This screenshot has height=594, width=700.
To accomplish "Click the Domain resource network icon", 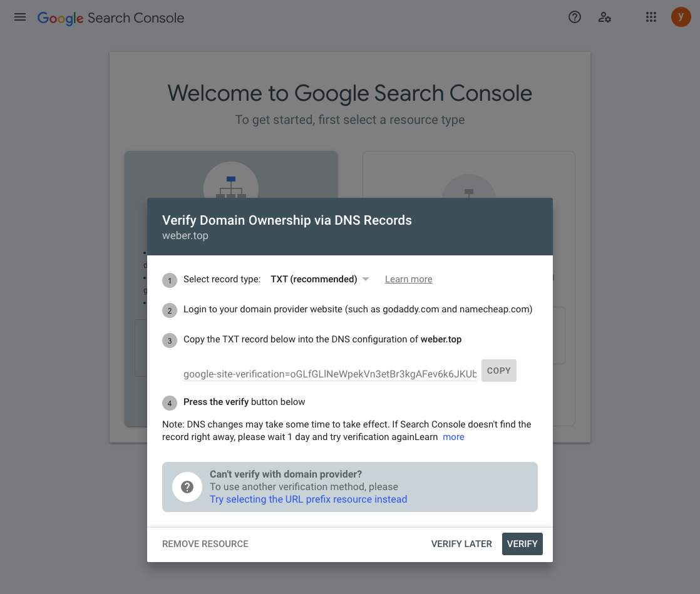I will pyautogui.click(x=231, y=187).
